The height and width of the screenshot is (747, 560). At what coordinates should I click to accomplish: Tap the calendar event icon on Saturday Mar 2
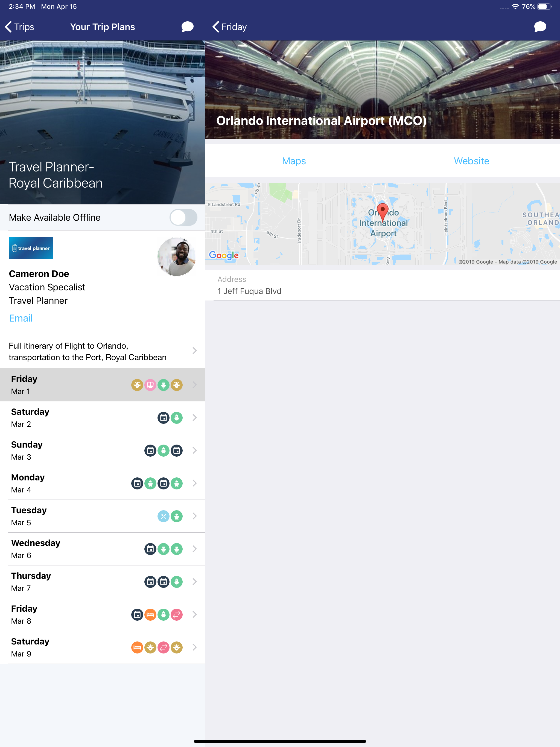click(x=164, y=418)
